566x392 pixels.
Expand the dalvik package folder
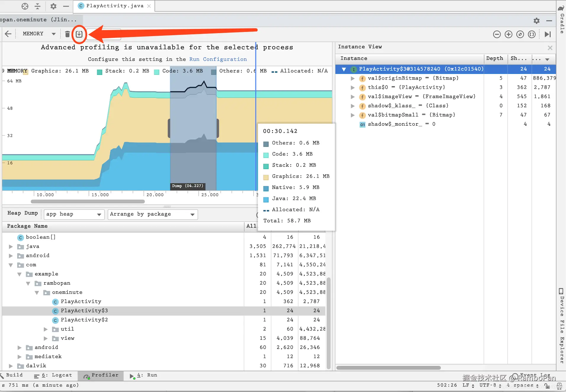(x=11, y=366)
